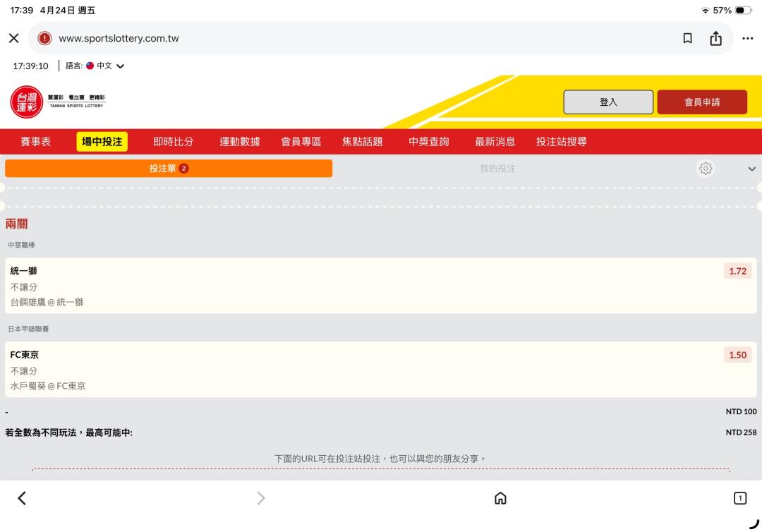
Task: Click 不讓分 under FC東京
Action: 24,371
